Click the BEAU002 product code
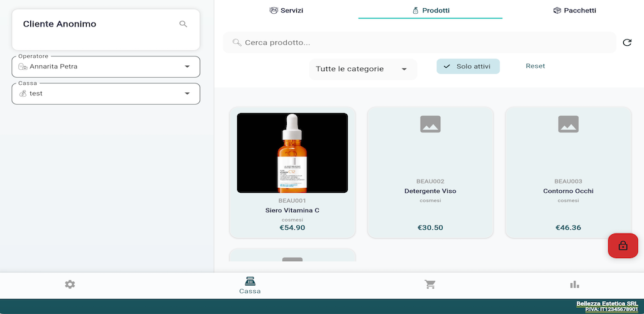The image size is (644, 314). point(430,181)
